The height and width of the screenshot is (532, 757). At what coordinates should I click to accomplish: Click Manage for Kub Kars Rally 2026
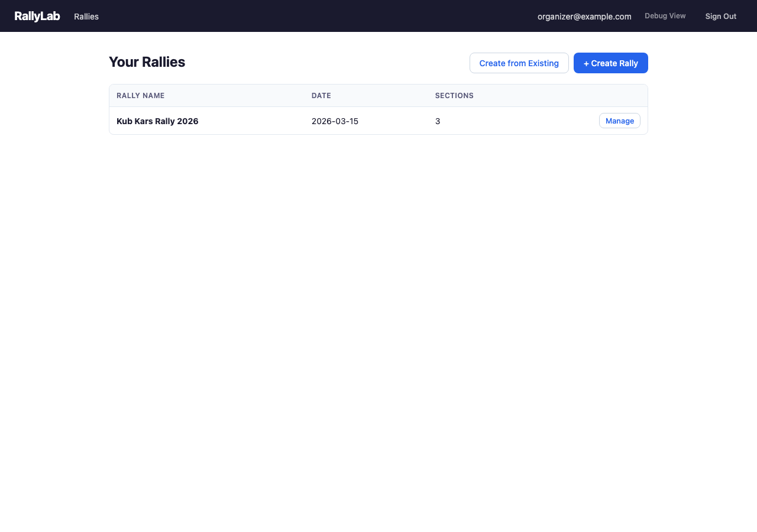coord(619,121)
